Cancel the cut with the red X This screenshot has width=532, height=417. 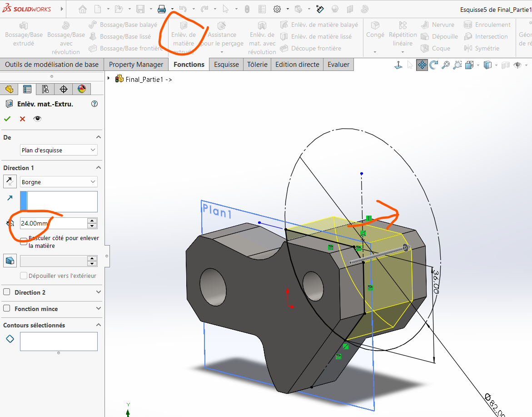22,119
